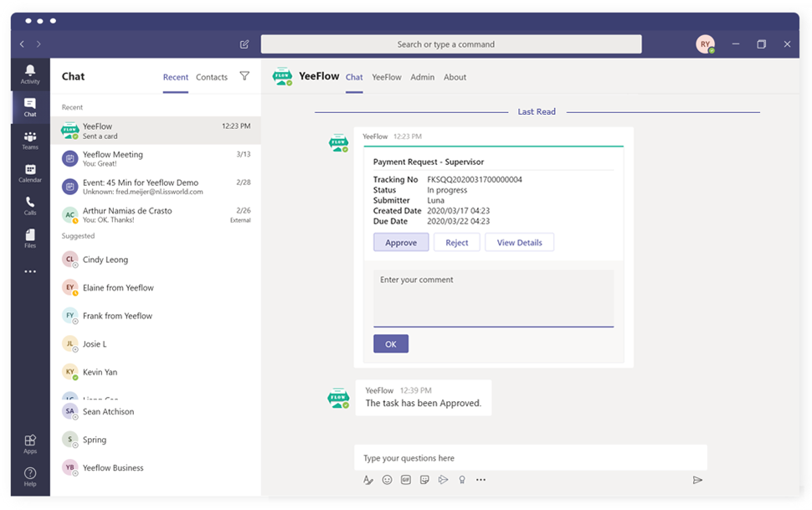Switch to the Recent tab
Screen dimensions: 812x510
pos(176,77)
